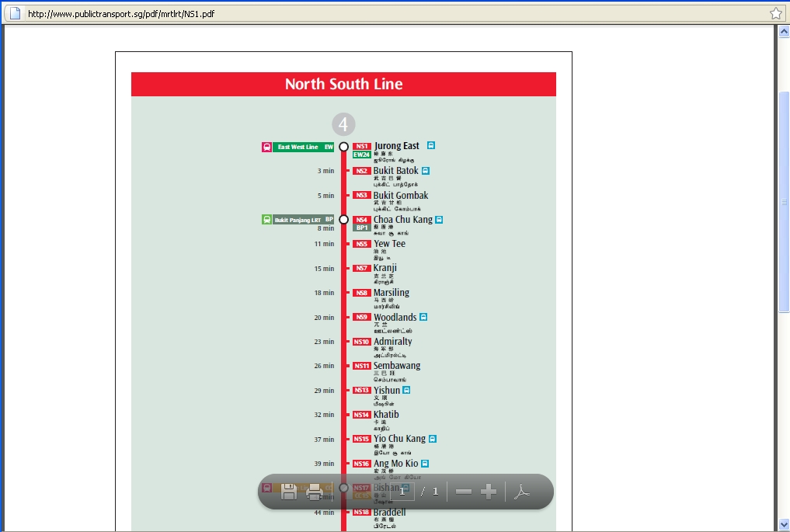Select the Bukit Panjang LRT BP badge
This screenshot has width=790, height=532.
[x=299, y=219]
